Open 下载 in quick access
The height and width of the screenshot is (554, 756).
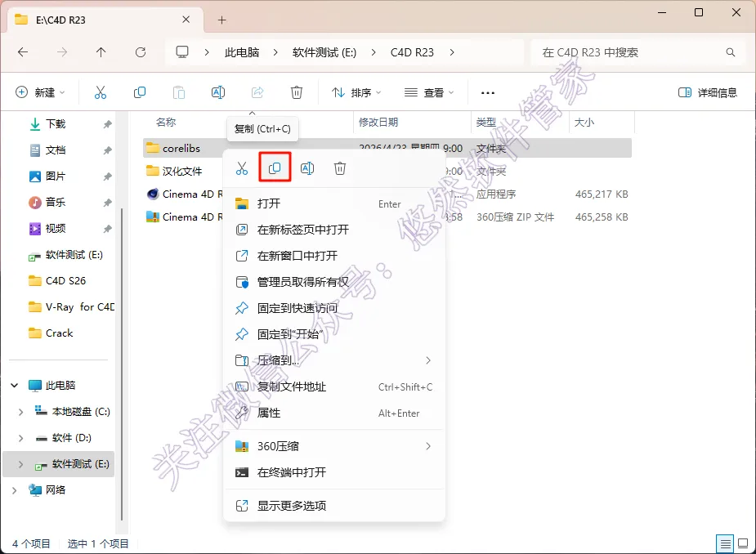click(56, 124)
